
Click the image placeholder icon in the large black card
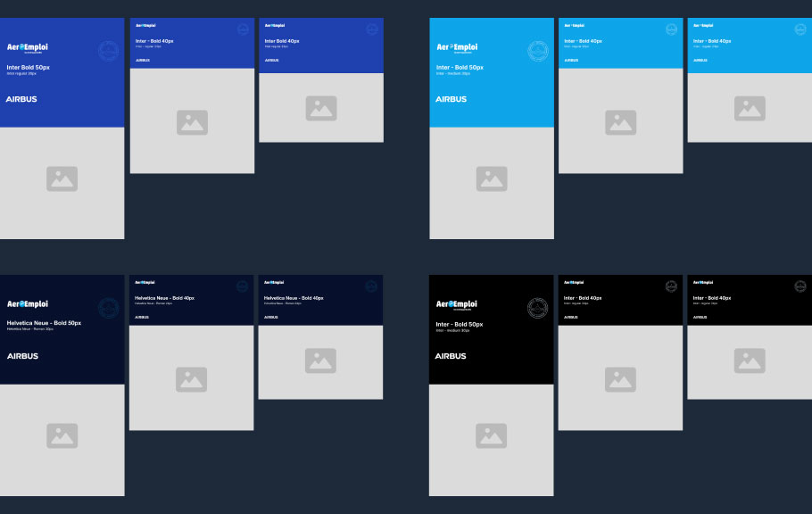pos(492,435)
